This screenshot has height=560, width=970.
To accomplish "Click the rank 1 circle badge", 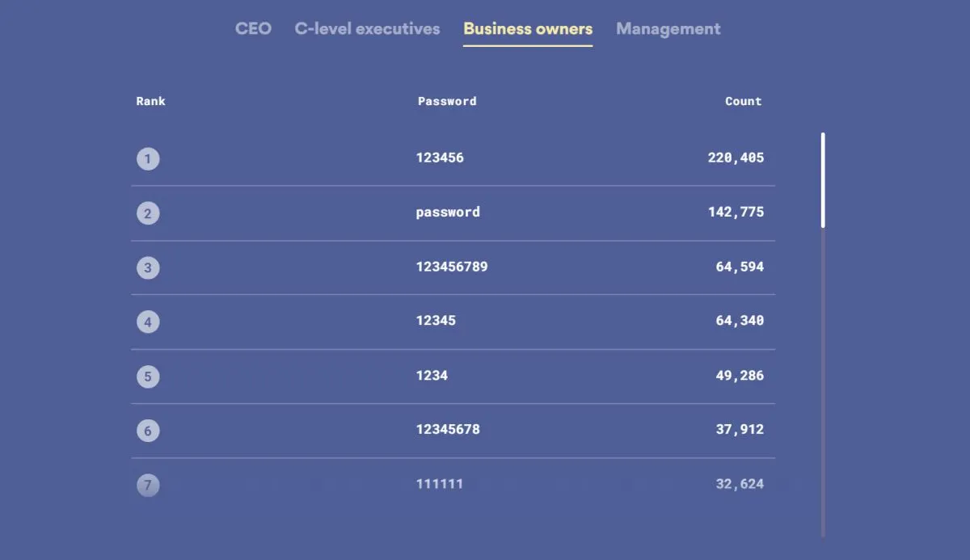I will tap(148, 158).
